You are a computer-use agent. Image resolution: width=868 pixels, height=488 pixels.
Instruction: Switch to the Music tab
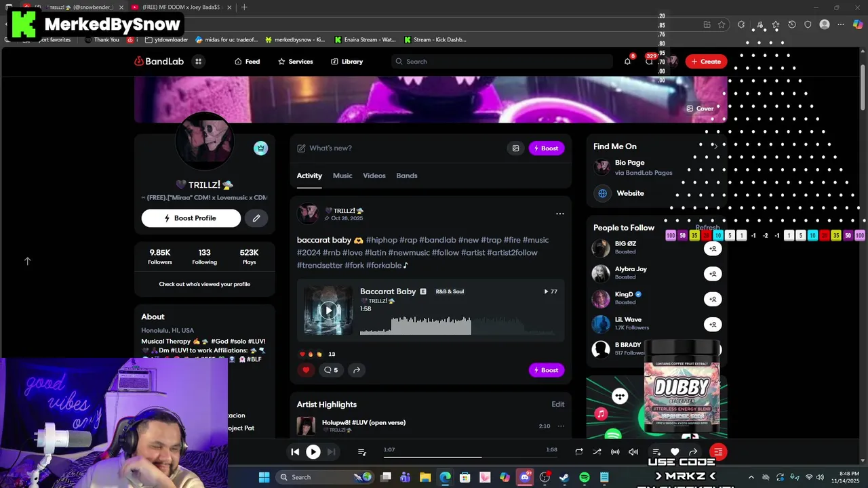(342, 176)
